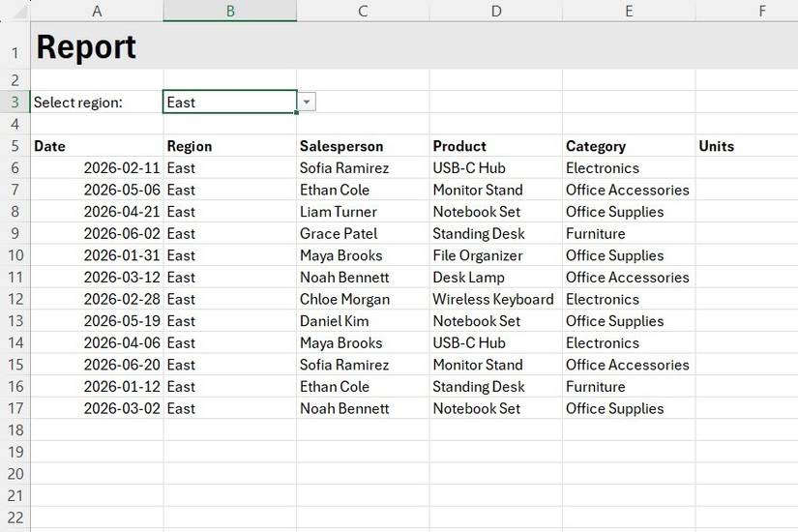Click Ethan Cole in row 16
Screen dimensions: 798x532
coord(363,386)
